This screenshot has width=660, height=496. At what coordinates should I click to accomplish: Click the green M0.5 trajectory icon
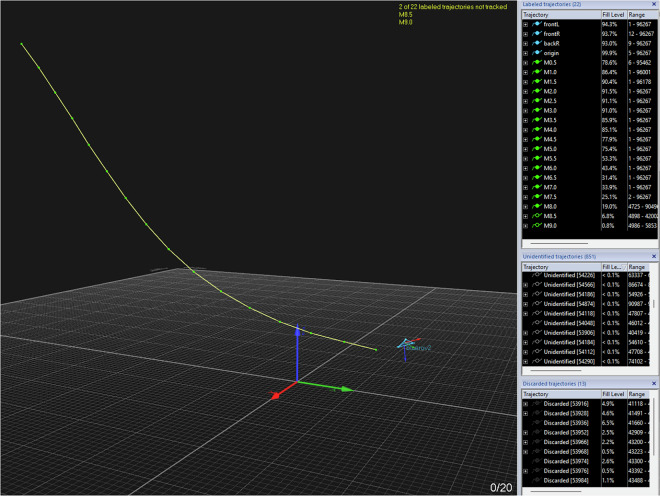coord(536,63)
